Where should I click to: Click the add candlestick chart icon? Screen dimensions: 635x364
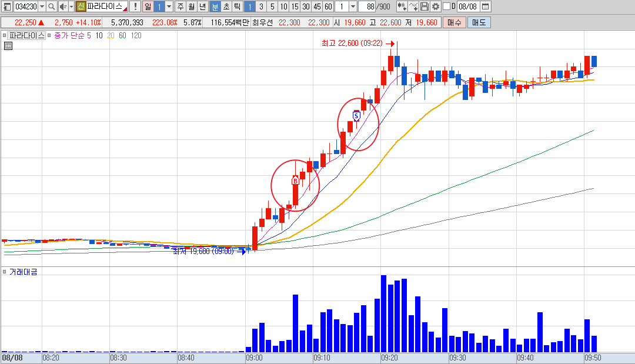point(402,6)
